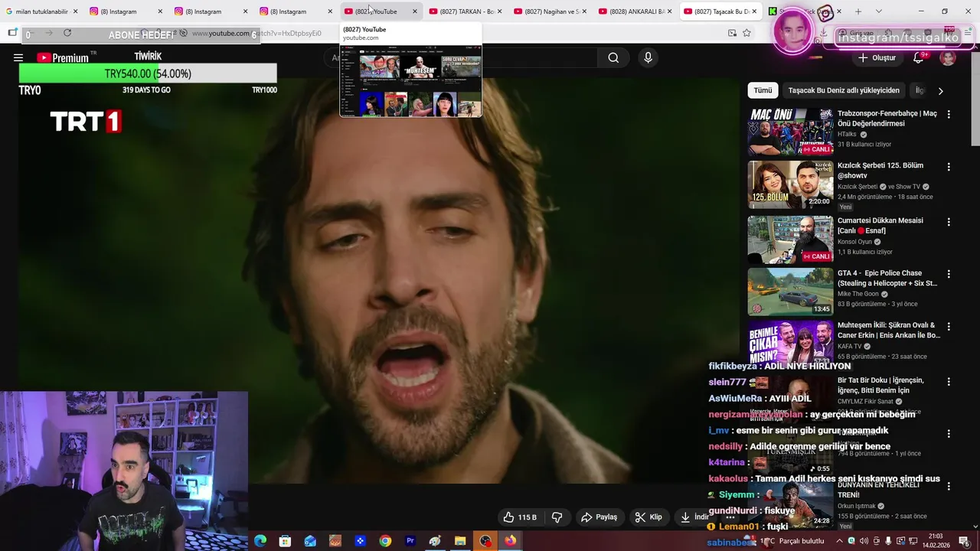This screenshot has height=551, width=980.
Task: Bookmark this page with star icon
Action: coord(746,33)
